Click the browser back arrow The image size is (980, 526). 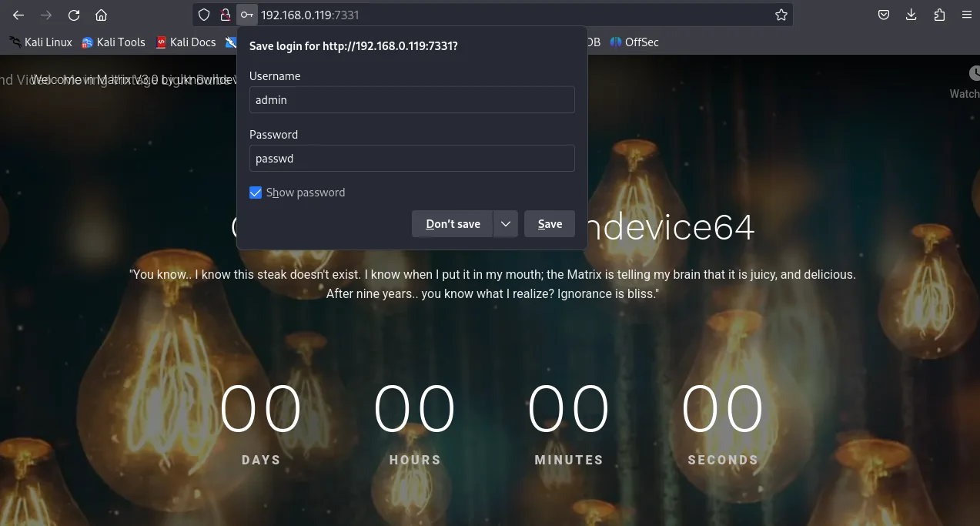coord(18,15)
